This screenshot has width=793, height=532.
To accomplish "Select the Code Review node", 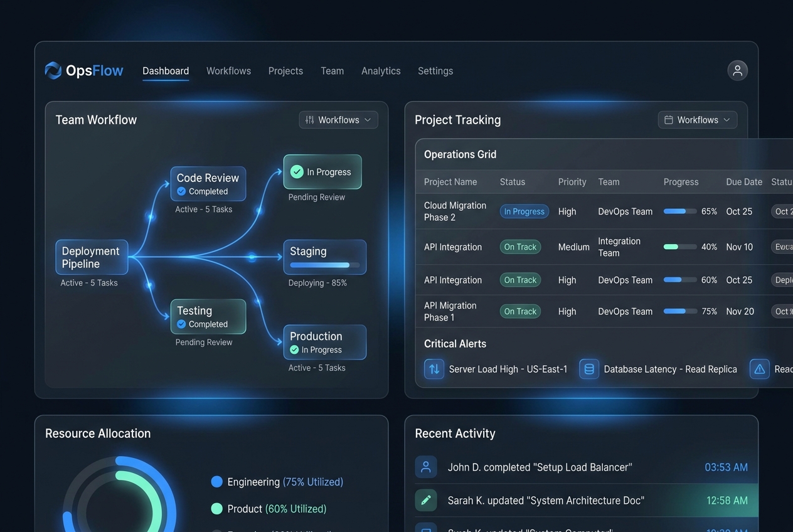I will click(x=208, y=184).
